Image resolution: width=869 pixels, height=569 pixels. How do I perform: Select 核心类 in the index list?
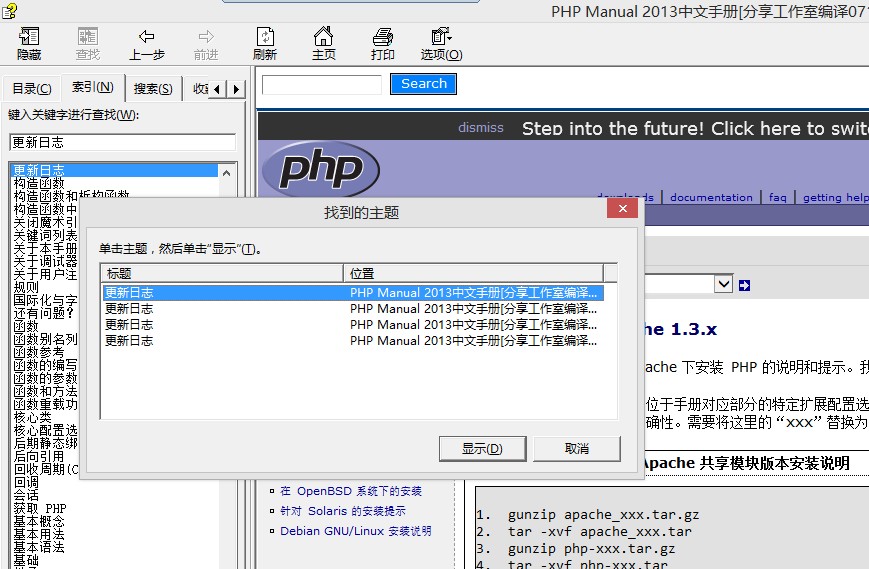coord(32,417)
